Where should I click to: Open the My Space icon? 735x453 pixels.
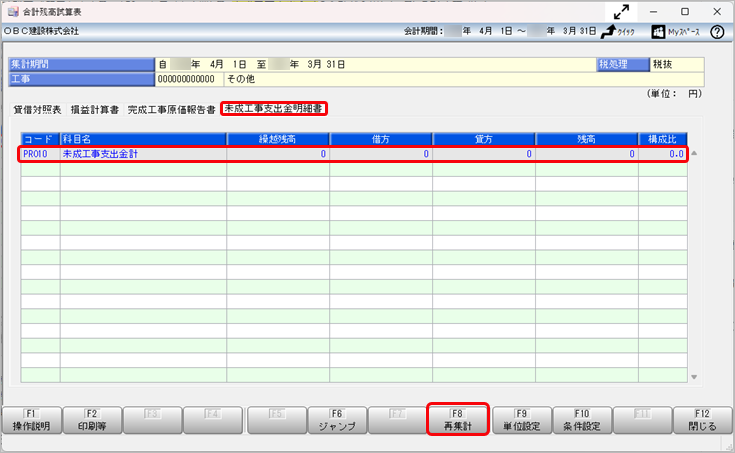point(675,31)
